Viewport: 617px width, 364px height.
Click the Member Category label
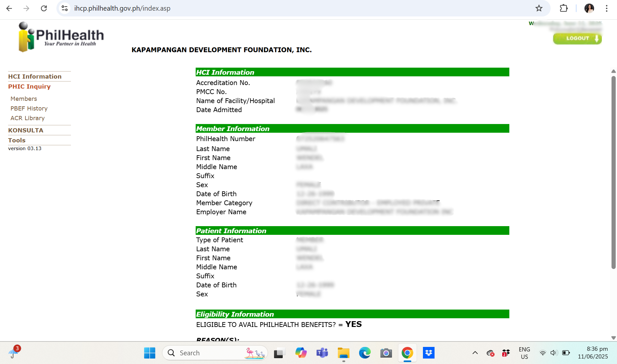tap(224, 203)
